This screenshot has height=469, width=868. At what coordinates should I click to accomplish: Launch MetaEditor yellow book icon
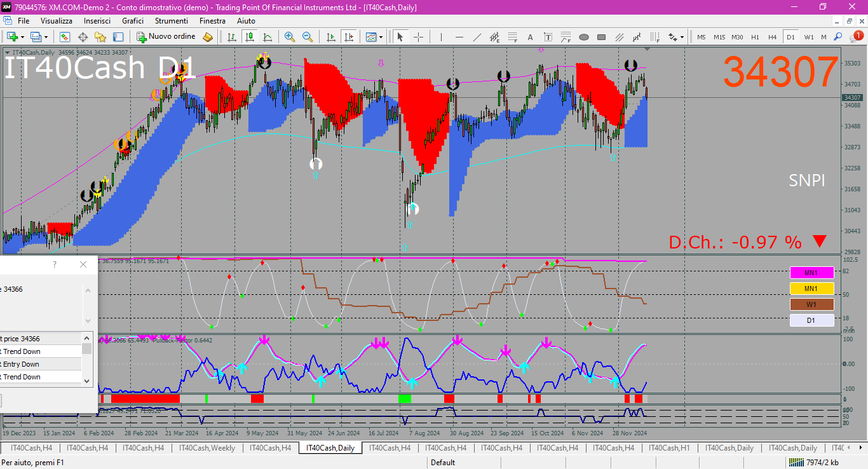pos(208,37)
